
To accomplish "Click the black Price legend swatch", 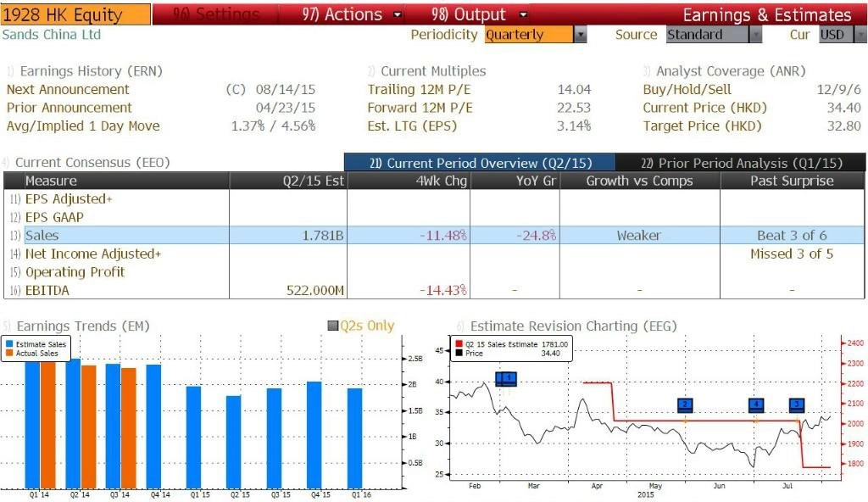I will (459, 353).
